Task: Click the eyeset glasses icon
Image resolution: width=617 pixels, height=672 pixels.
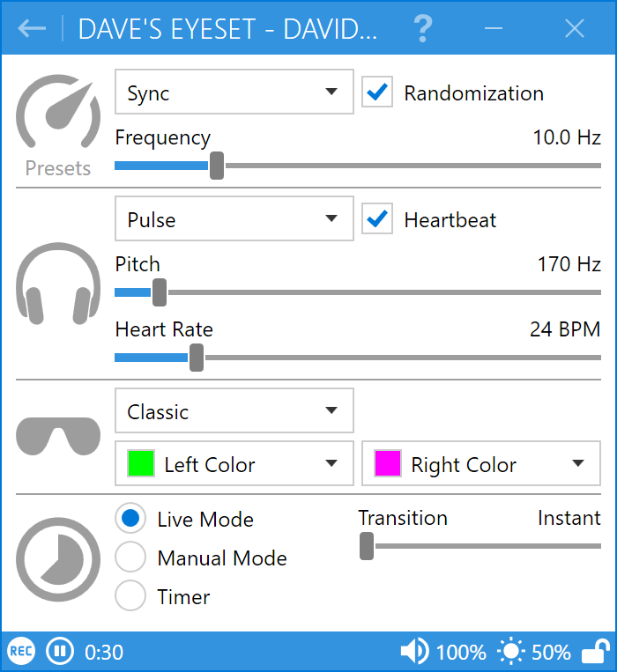Action: tap(58, 437)
